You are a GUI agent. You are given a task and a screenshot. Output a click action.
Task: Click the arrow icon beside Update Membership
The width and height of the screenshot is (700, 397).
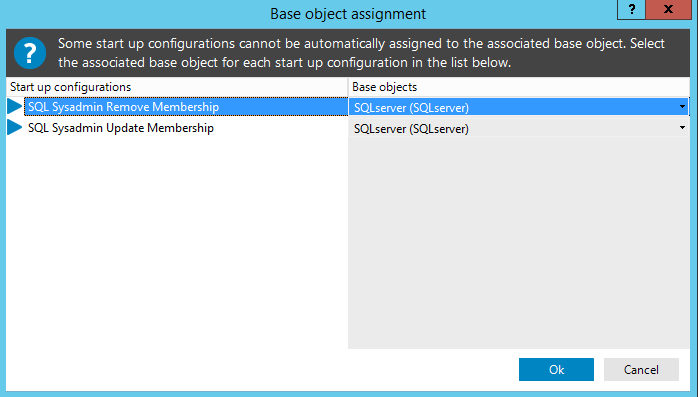(15, 127)
